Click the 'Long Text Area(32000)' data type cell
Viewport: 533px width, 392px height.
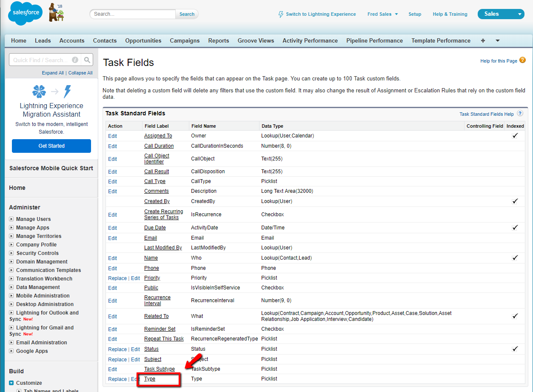pos(287,191)
